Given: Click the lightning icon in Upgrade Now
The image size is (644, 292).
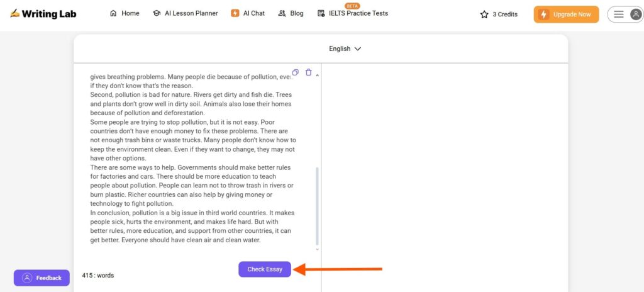Looking at the screenshot, I should pyautogui.click(x=544, y=14).
